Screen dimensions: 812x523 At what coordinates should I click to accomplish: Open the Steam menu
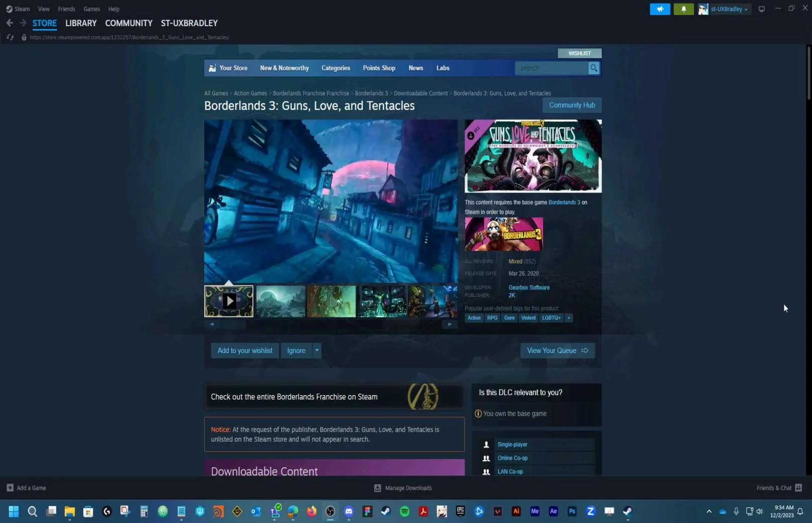coord(18,9)
